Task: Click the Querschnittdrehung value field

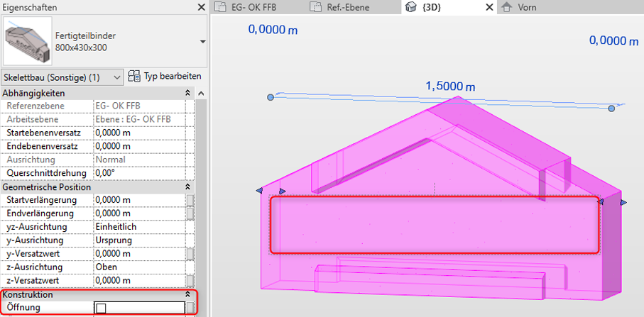Action: tap(138, 173)
